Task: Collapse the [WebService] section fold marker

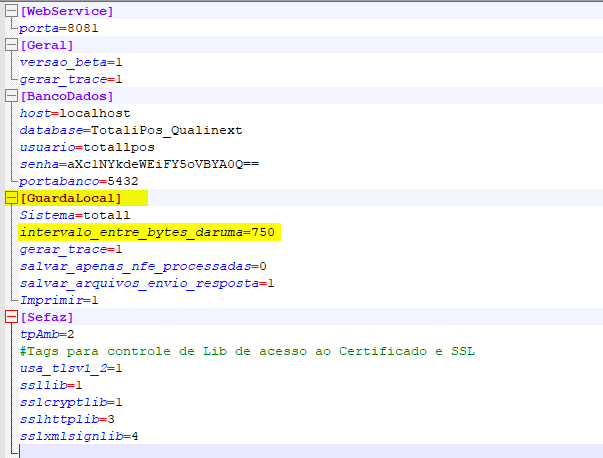Action: click(x=12, y=11)
